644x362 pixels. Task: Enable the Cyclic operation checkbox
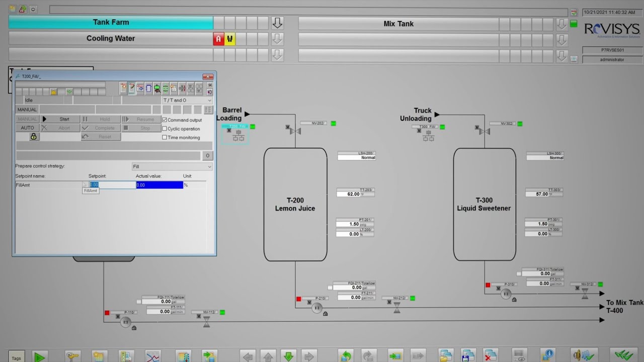[x=165, y=129]
